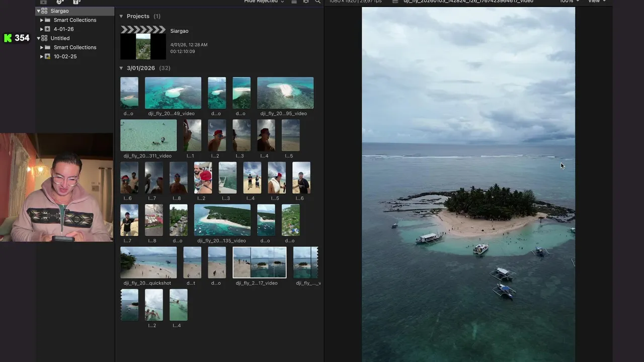
Task: Select the Untitled library row
Action: (75, 38)
